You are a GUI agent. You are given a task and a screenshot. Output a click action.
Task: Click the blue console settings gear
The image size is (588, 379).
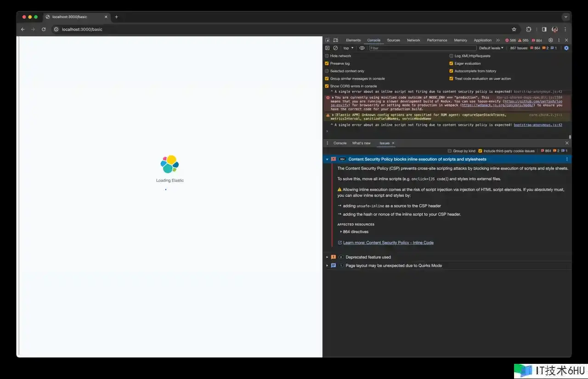[566, 48]
